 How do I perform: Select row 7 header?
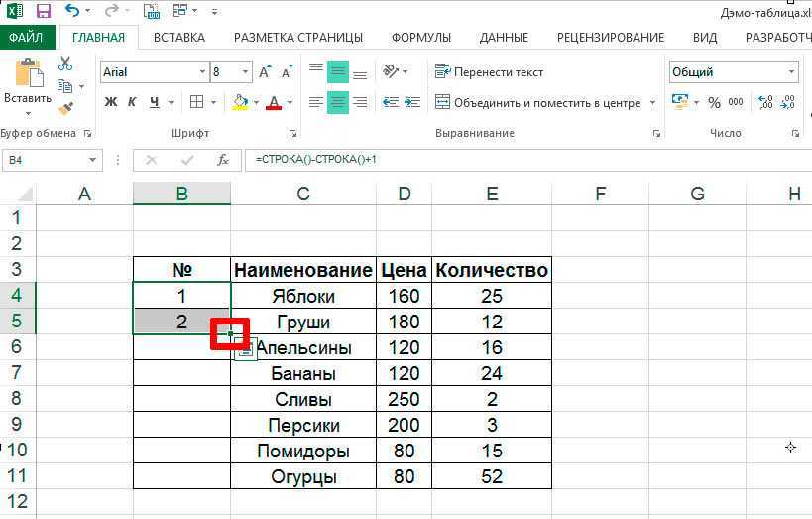point(17,373)
